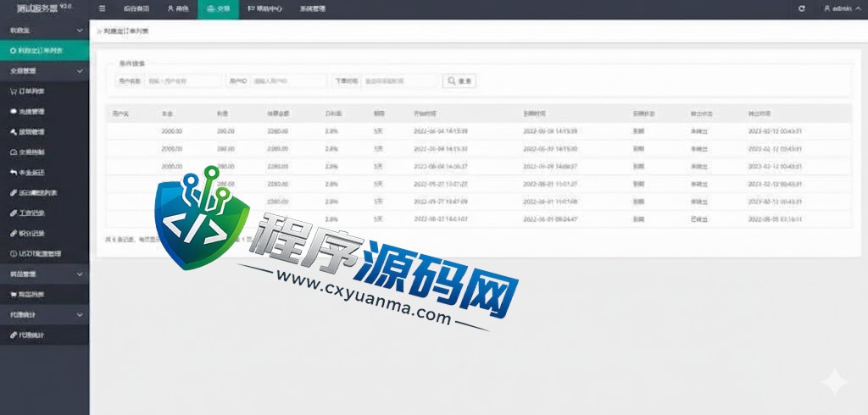868x415 pixels.
Task: Focus the 用户ID search input field
Action: [289, 80]
